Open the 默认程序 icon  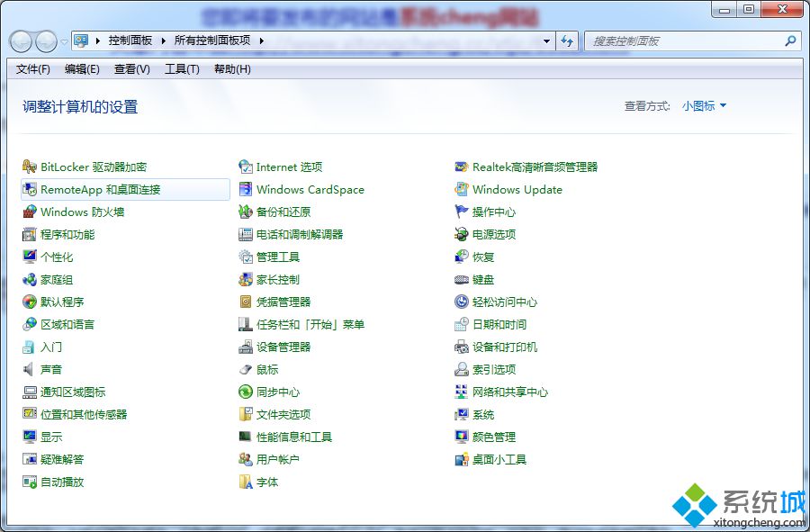pyautogui.click(x=30, y=302)
